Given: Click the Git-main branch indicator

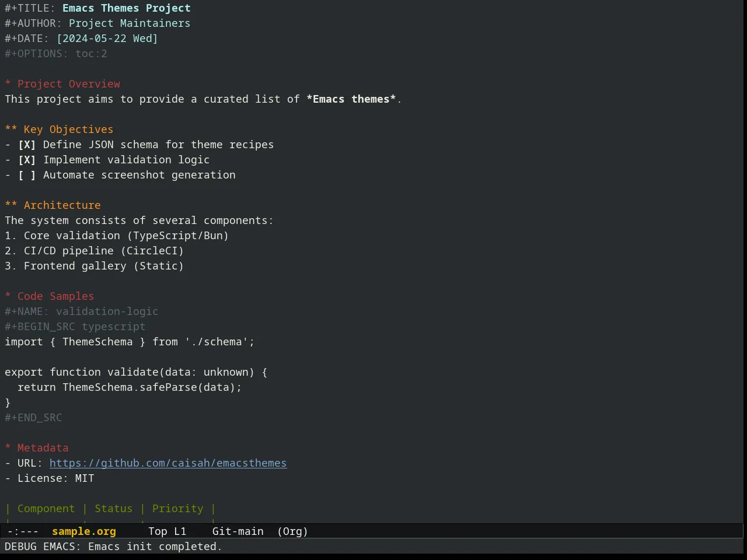Looking at the screenshot, I should pos(238,531).
